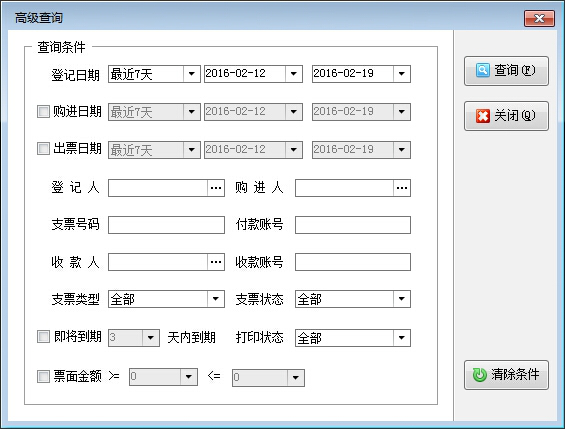565x429 pixels.
Task: Click the 付款账号 input field
Action: click(353, 225)
